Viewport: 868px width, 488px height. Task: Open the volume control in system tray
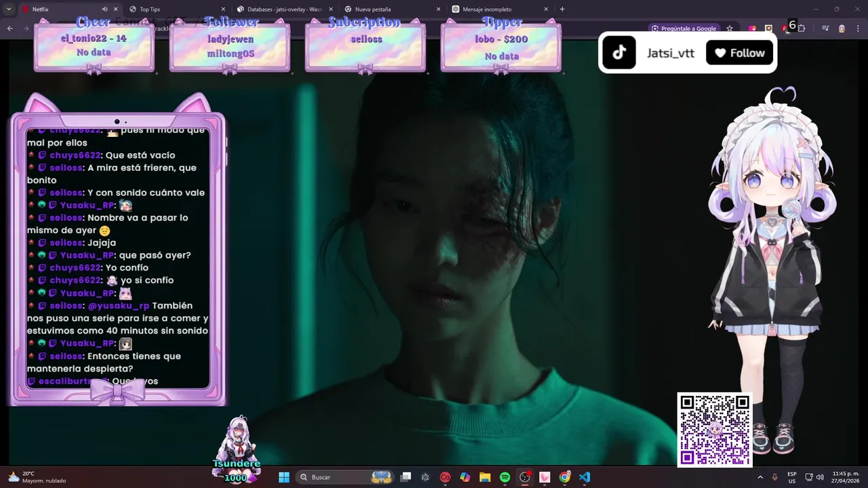821,477
